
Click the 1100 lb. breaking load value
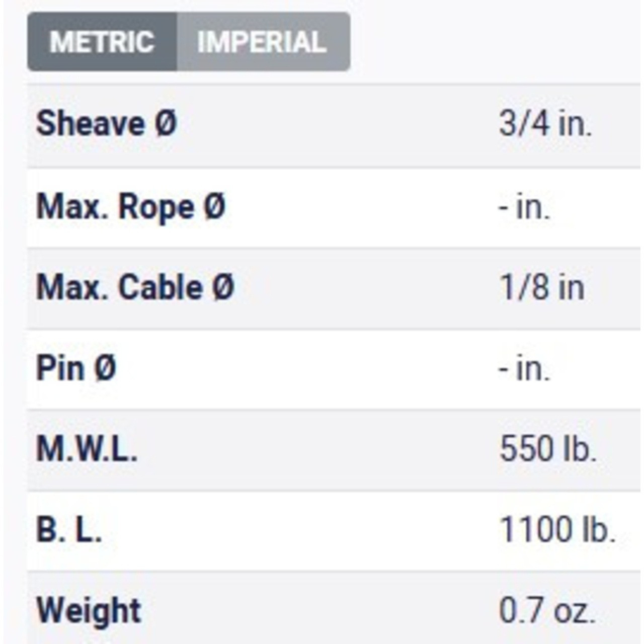coord(557,530)
